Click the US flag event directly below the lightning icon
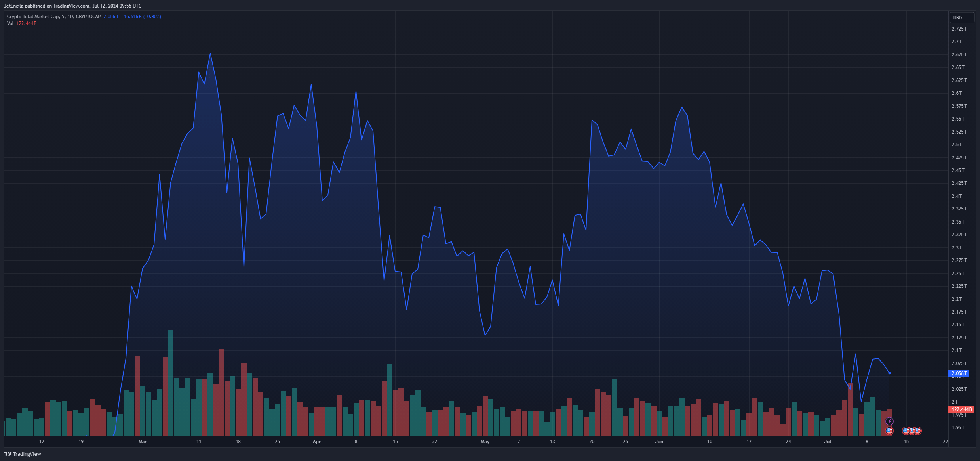980x461 pixels. point(889,430)
